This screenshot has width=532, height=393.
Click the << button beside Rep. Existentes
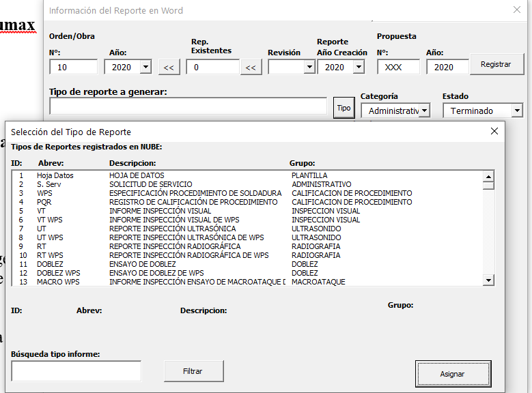(x=251, y=67)
